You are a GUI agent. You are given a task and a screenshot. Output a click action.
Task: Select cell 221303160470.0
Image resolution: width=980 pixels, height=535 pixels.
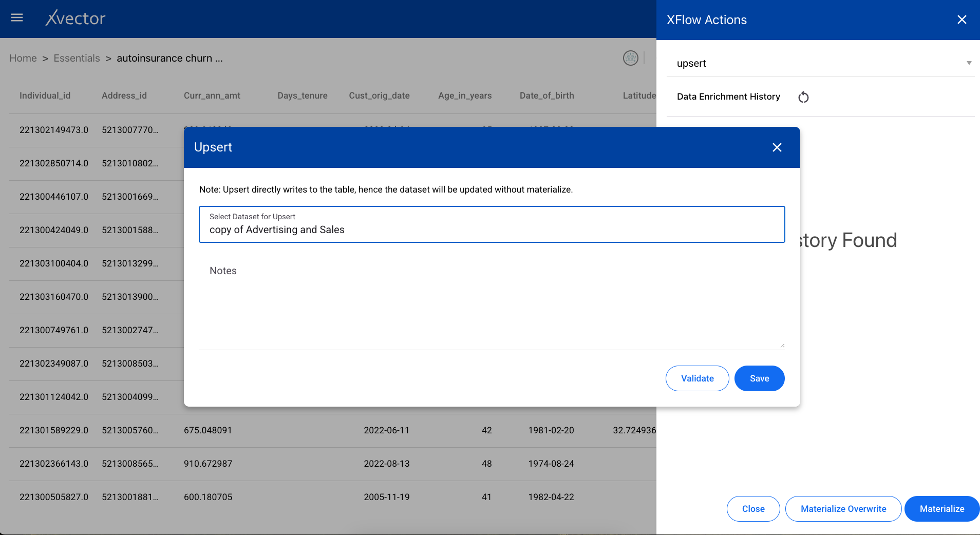tap(54, 297)
